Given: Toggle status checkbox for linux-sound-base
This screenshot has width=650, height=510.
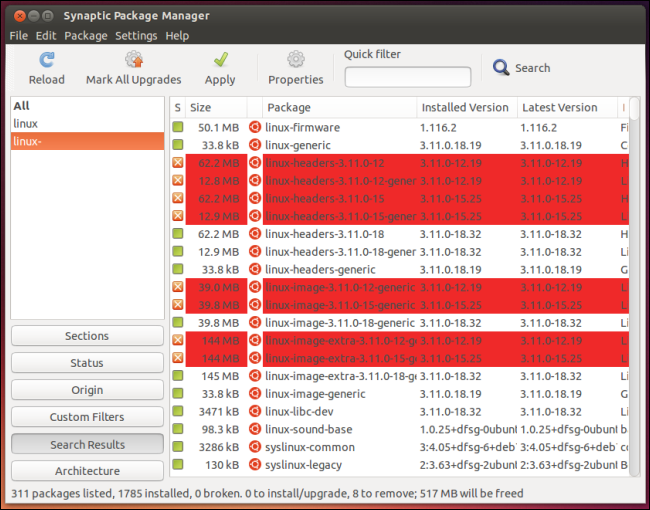Looking at the screenshot, I should [x=178, y=429].
